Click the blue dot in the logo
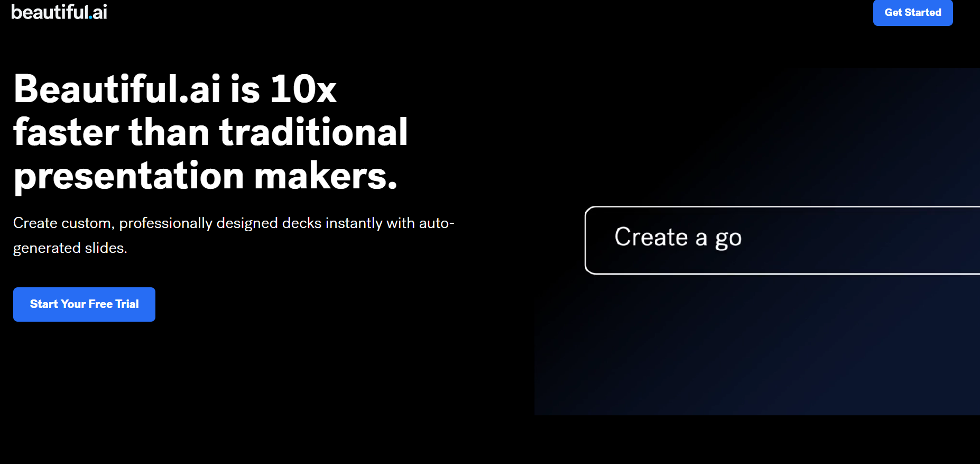This screenshot has width=980, height=464. click(x=90, y=17)
